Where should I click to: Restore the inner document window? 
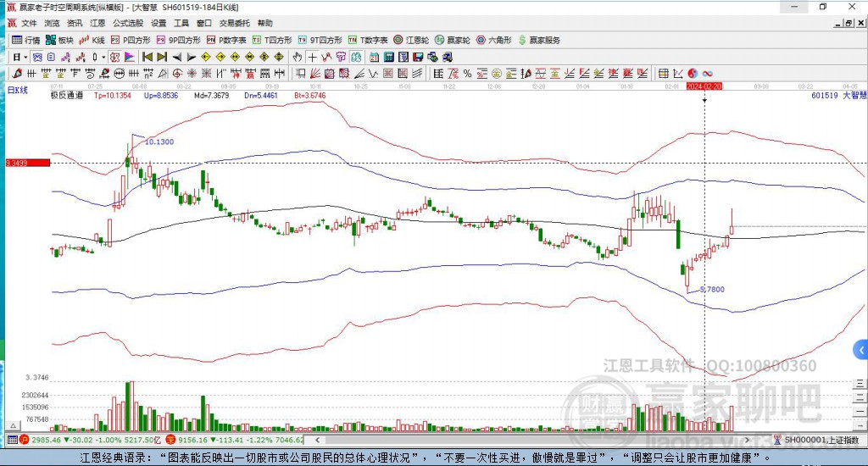pos(849,23)
